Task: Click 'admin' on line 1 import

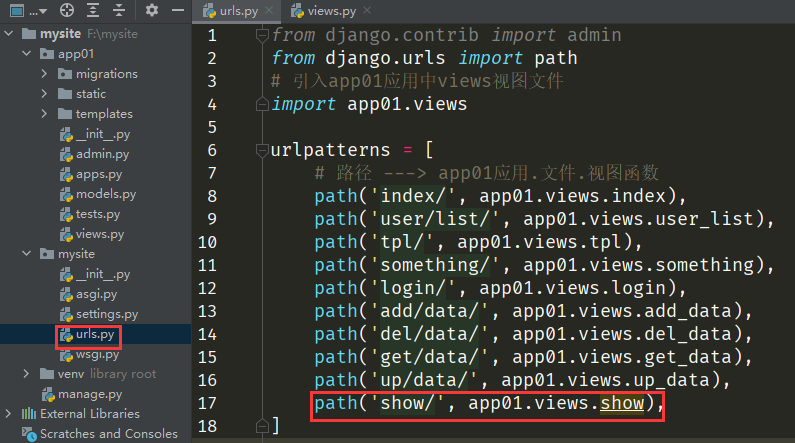Action: click(x=594, y=35)
